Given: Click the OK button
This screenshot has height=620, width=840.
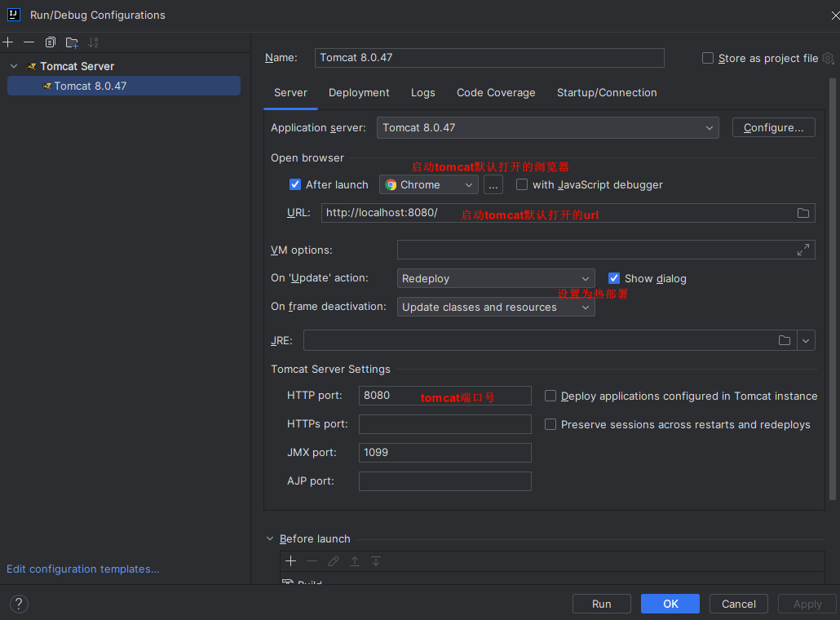Looking at the screenshot, I should 670,604.
